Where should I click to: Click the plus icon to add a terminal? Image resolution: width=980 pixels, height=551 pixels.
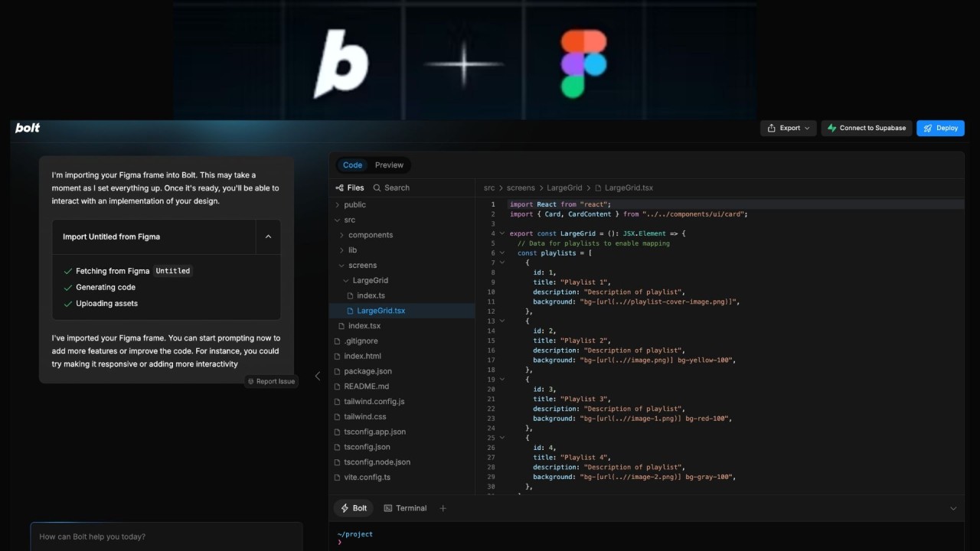coord(443,507)
